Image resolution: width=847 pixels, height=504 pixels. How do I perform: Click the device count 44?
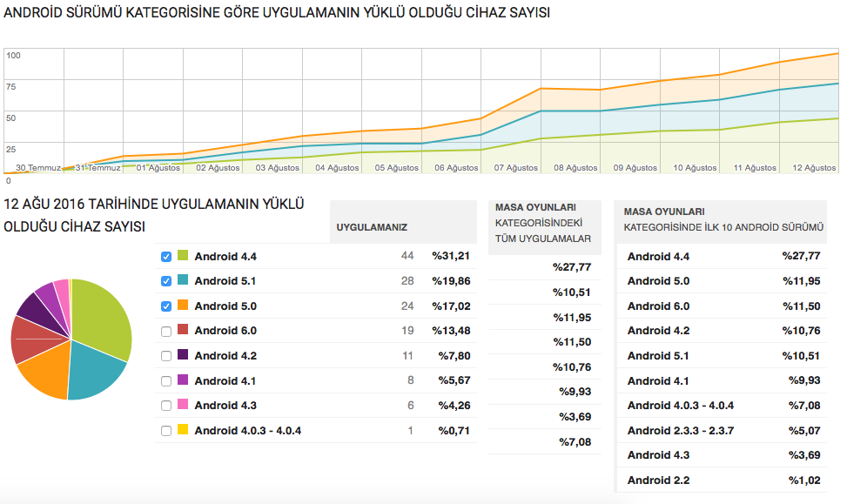pyautogui.click(x=407, y=256)
